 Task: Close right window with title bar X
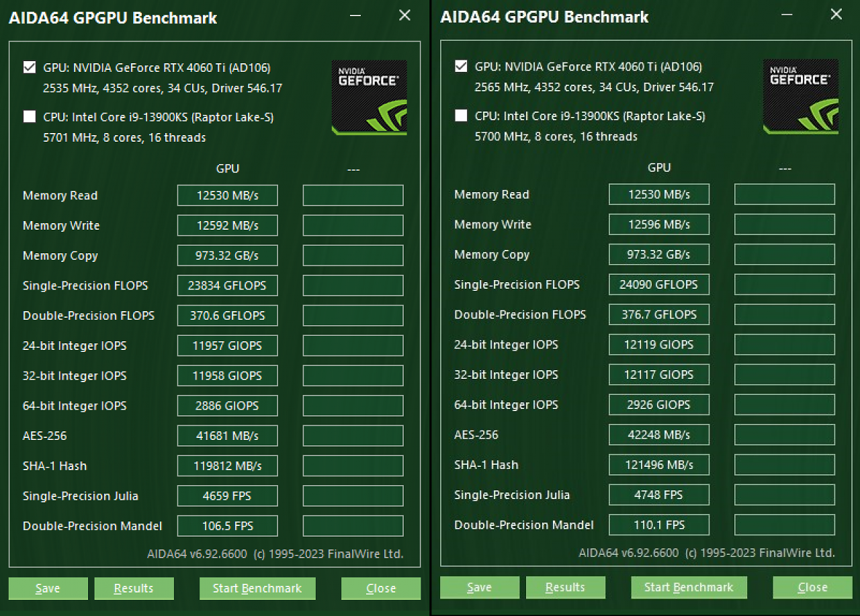point(836,14)
